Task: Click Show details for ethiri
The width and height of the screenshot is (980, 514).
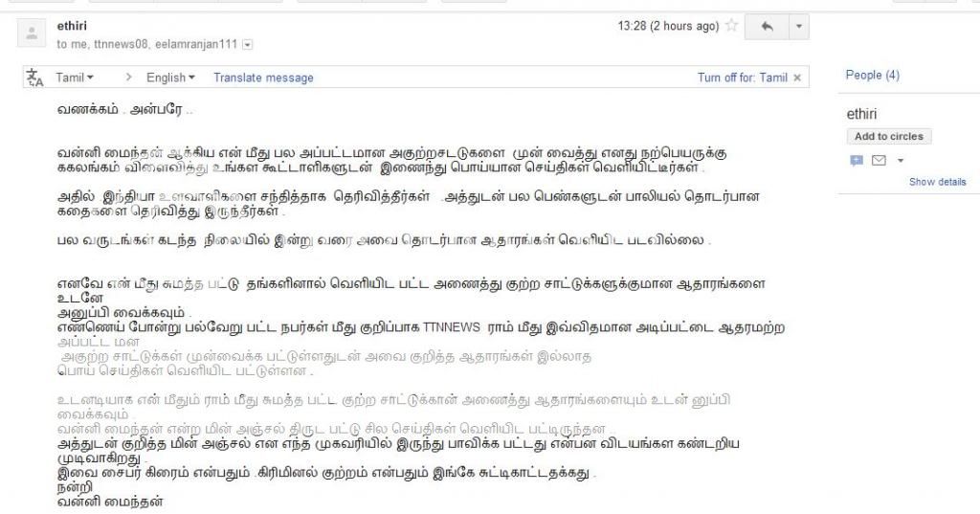Action: (937, 182)
